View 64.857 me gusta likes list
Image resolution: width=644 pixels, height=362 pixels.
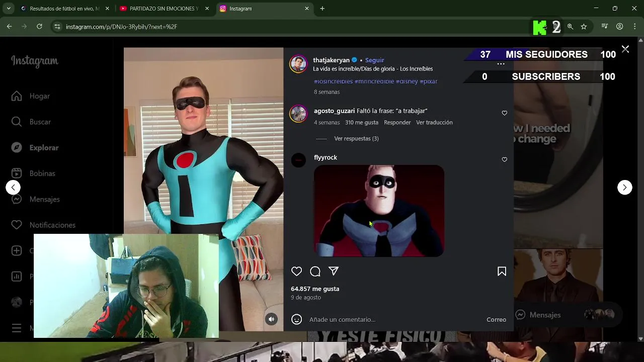[x=315, y=289]
